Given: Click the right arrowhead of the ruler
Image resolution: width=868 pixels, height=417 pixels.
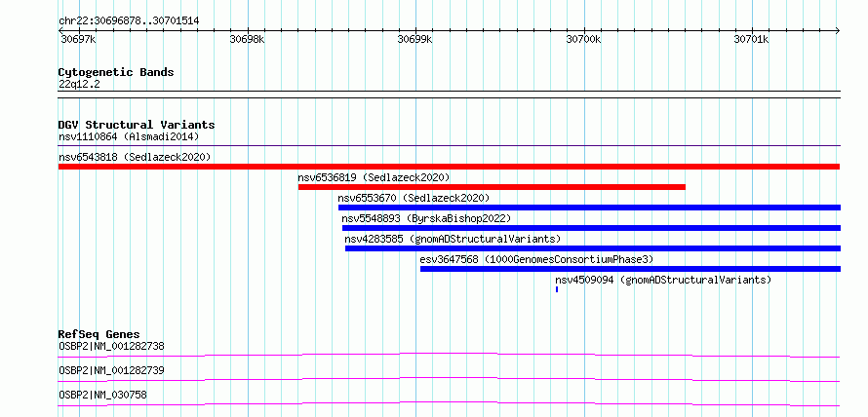Looking at the screenshot, I should coord(838,30).
